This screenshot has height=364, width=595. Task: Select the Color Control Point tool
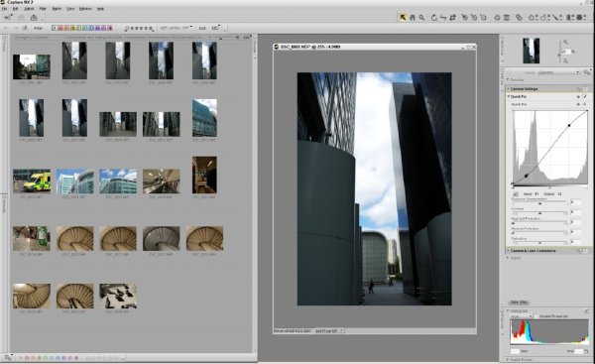click(x=497, y=18)
